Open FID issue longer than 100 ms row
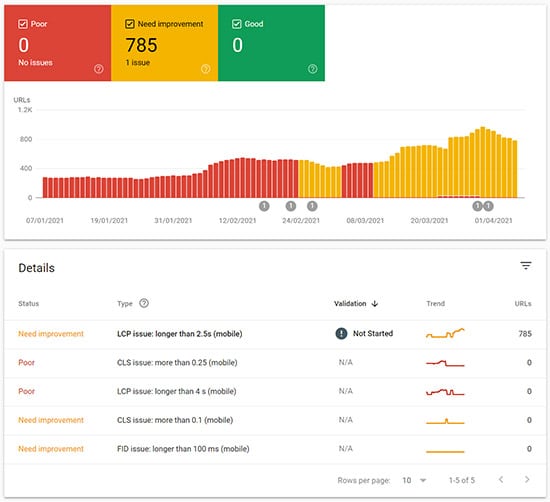 [x=275, y=449]
